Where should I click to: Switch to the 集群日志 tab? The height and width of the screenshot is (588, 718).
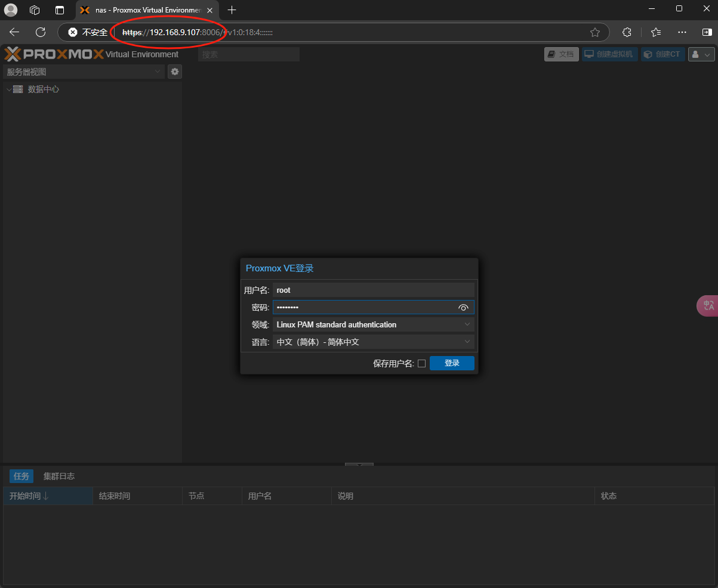coord(59,476)
